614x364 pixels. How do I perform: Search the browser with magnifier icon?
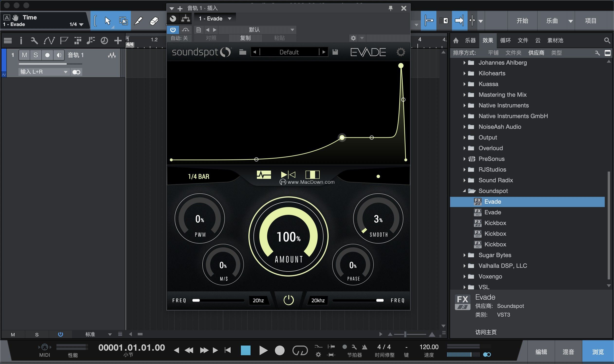pyautogui.click(x=607, y=41)
